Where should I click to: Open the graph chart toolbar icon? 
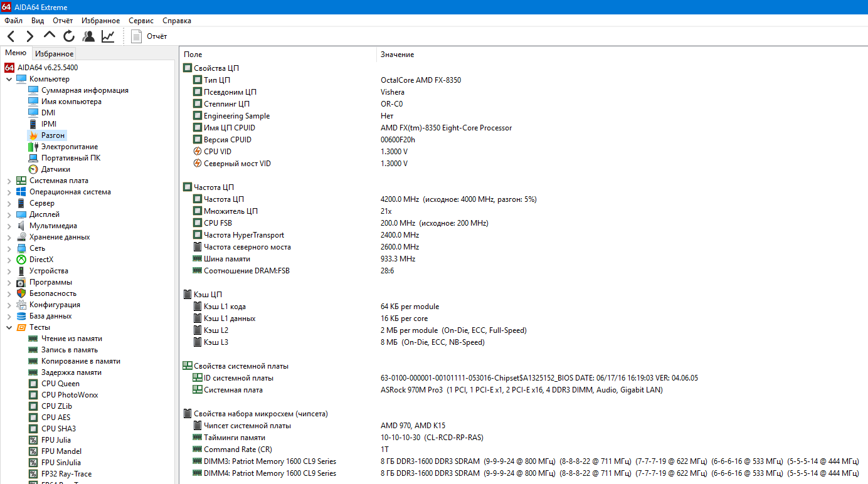coord(108,36)
